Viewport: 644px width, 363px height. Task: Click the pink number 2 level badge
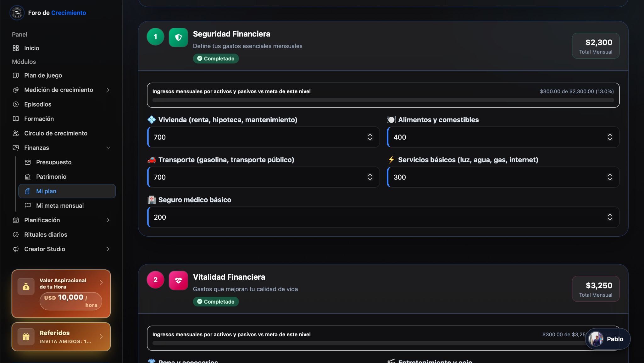point(155,280)
